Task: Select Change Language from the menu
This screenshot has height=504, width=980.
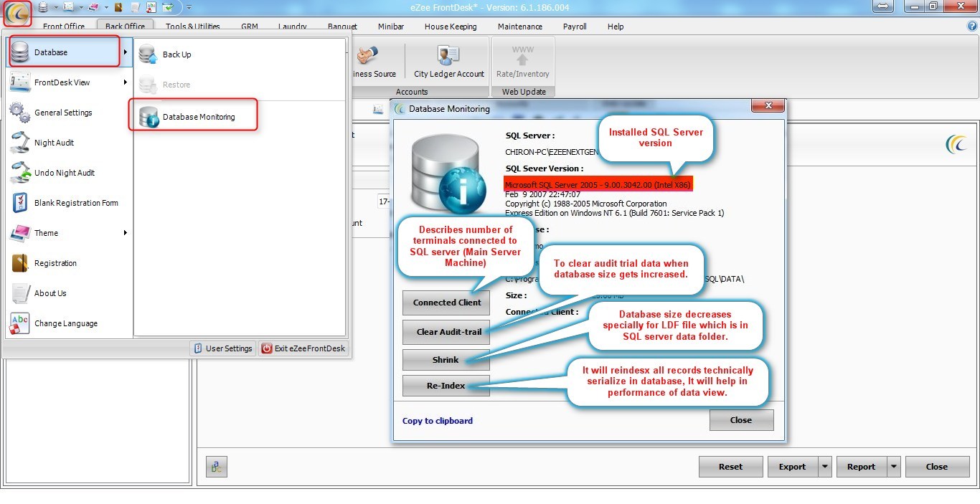Action: 70,323
